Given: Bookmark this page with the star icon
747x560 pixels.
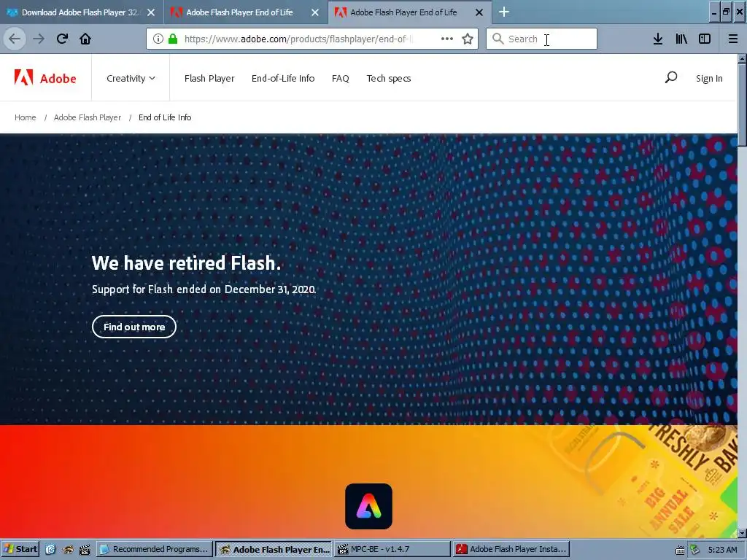Looking at the screenshot, I should (468, 39).
